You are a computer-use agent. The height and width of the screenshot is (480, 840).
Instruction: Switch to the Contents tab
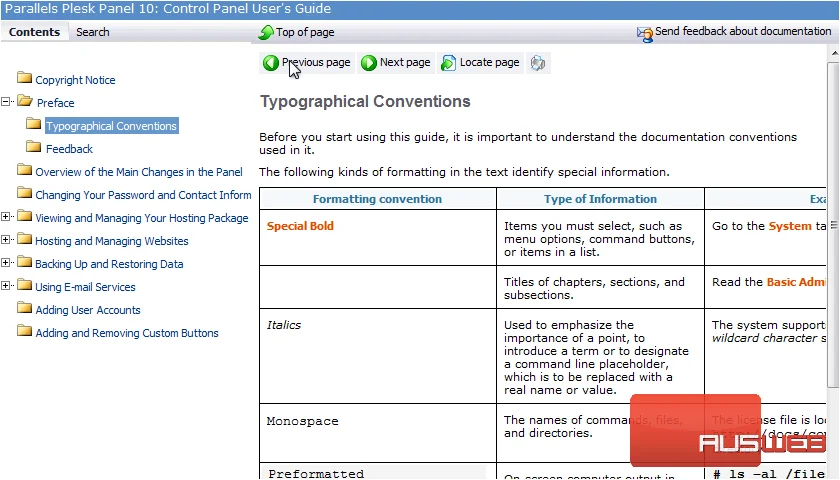click(34, 32)
